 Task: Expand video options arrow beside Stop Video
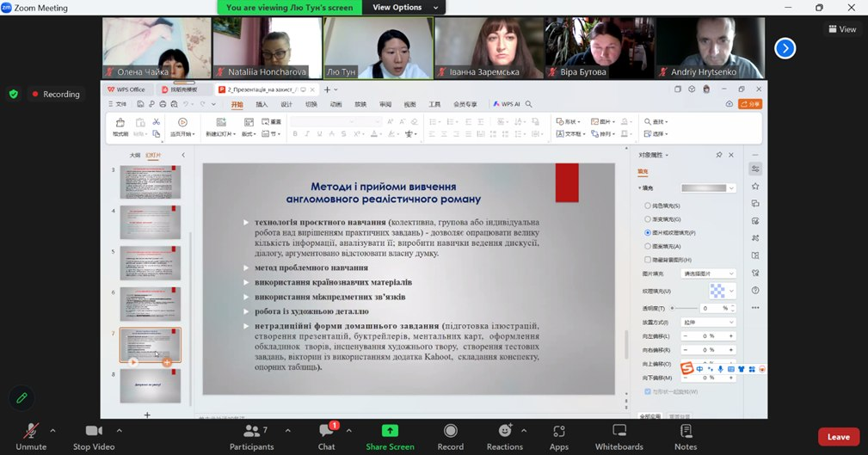(x=119, y=430)
